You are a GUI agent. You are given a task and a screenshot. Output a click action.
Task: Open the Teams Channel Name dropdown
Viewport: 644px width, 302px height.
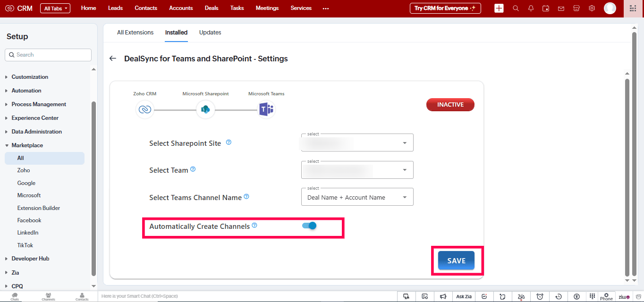(357, 197)
